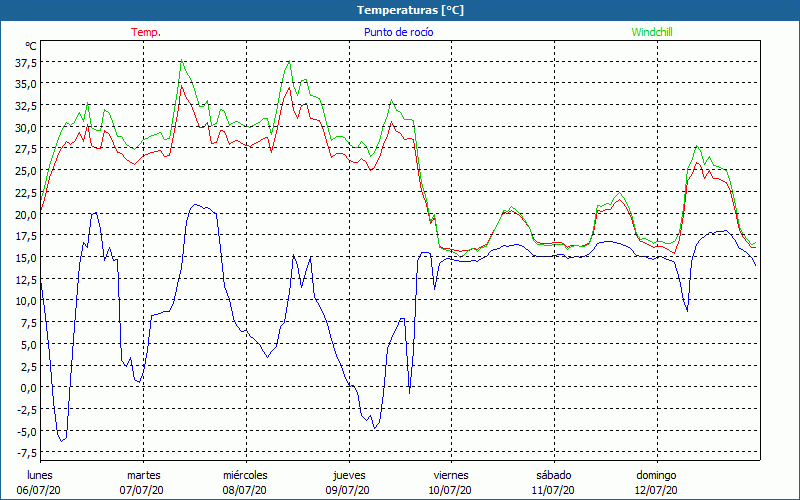
Task: Click the 15,0 y-axis value
Action: point(26,257)
